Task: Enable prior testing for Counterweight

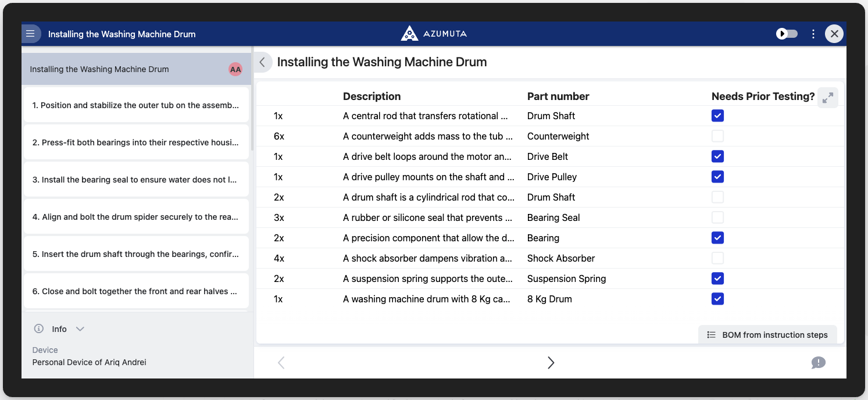Action: click(717, 135)
